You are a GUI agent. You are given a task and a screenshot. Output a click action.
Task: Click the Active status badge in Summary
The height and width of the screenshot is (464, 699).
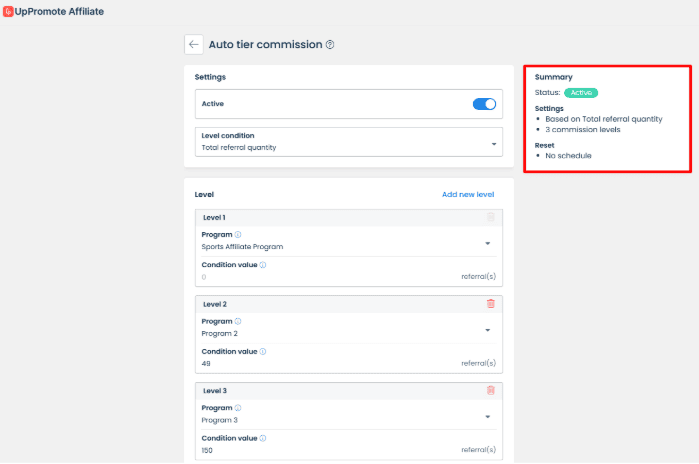(580, 92)
